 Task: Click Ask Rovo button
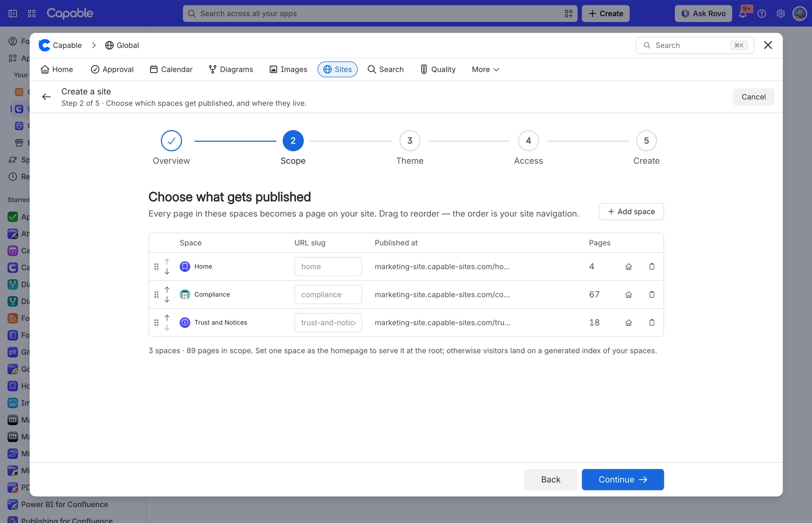click(x=703, y=13)
